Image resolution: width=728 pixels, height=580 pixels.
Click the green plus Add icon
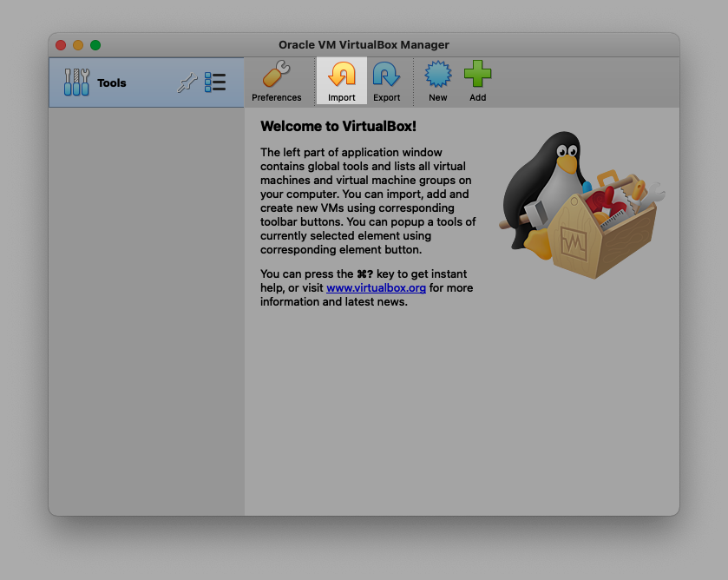pos(477,76)
